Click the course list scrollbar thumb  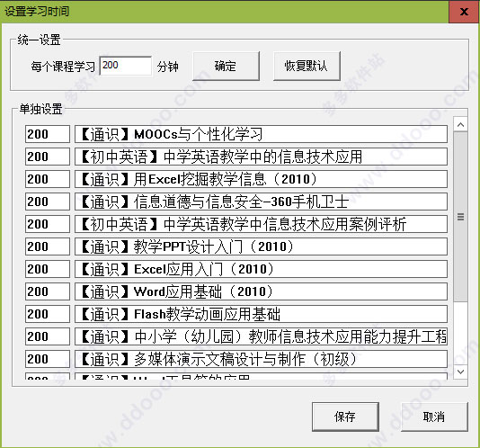[x=460, y=217]
